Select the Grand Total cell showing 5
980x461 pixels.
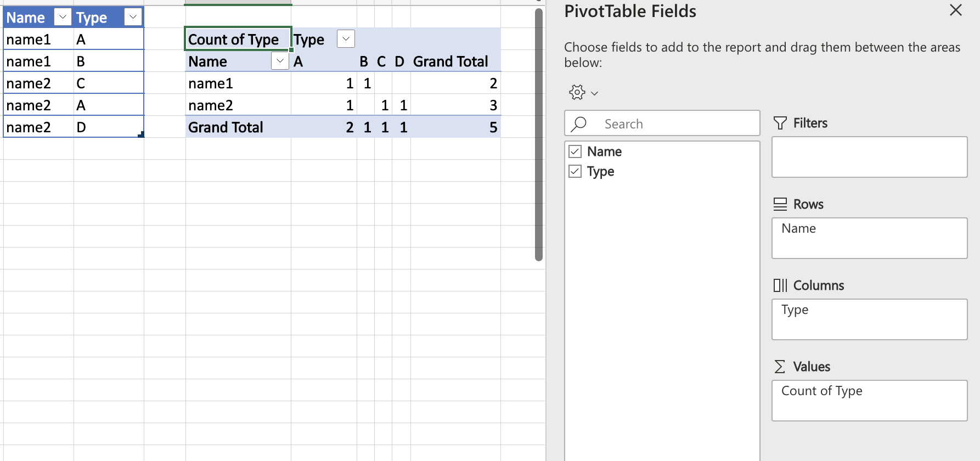[493, 127]
